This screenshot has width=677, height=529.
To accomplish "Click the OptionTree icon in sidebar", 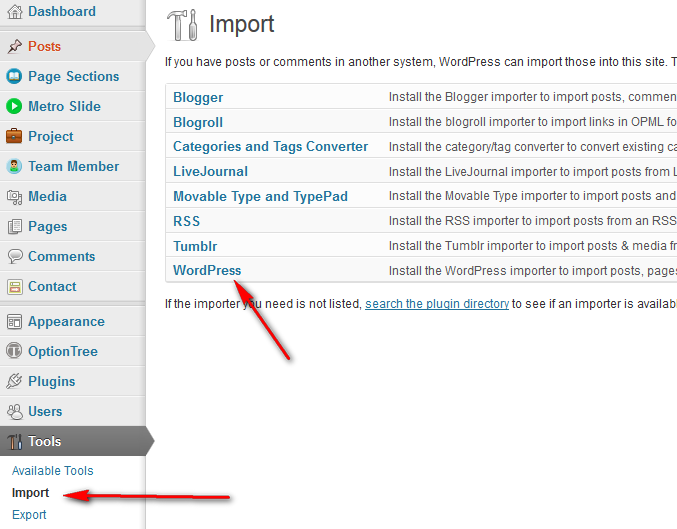I will [x=14, y=351].
